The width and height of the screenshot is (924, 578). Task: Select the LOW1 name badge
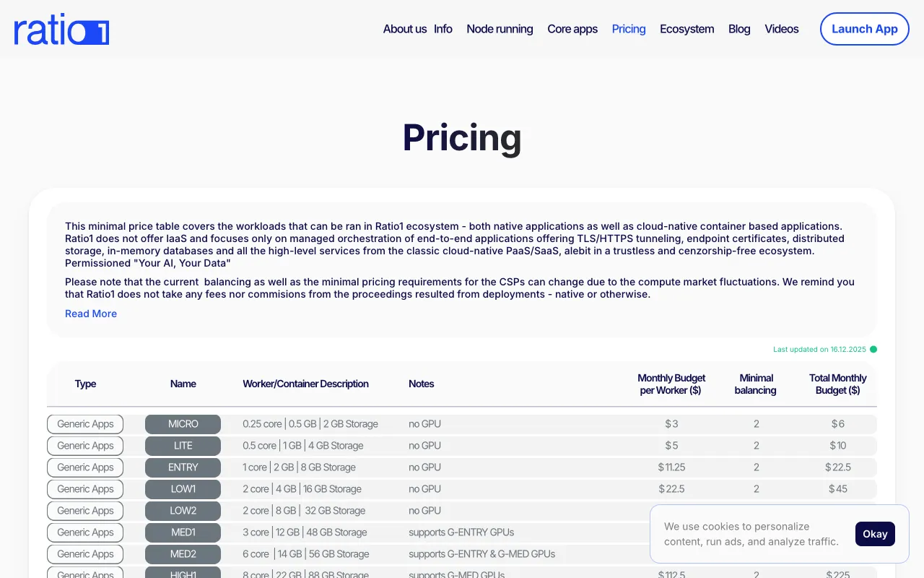click(183, 489)
